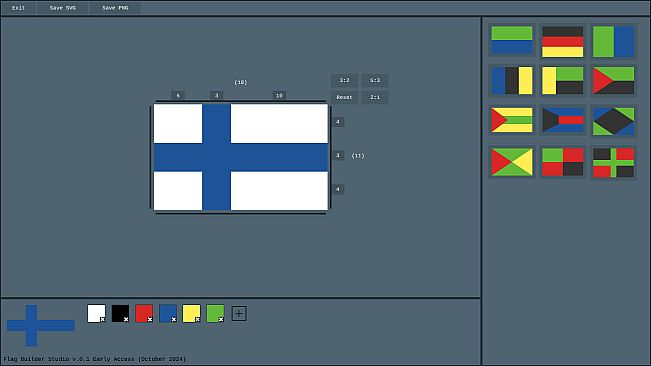Edit the last column width value 10

(x=279, y=95)
